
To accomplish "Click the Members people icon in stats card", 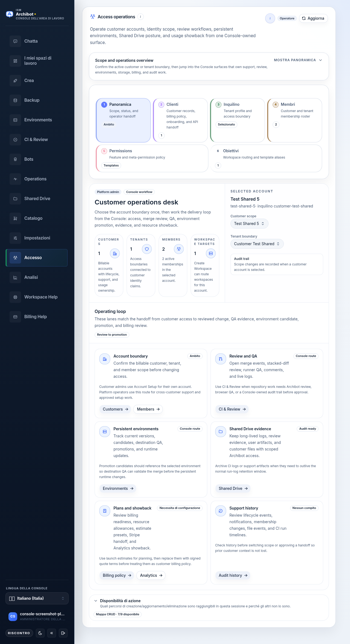I will [179, 249].
